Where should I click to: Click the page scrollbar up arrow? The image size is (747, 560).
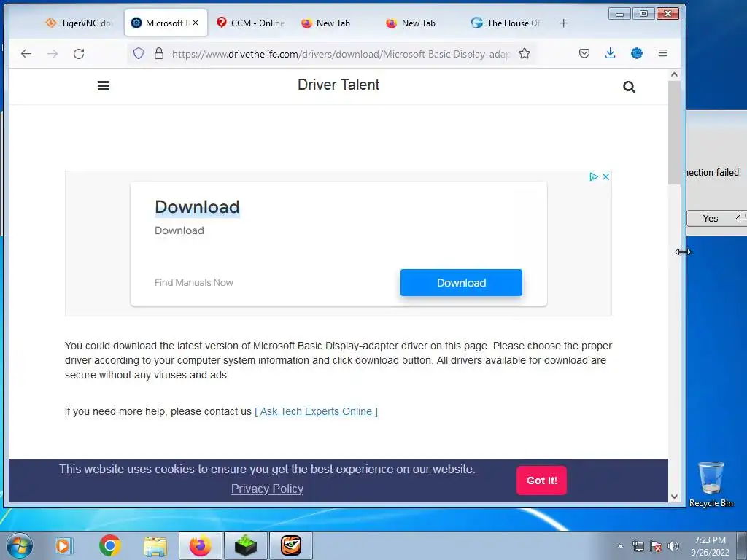674,74
